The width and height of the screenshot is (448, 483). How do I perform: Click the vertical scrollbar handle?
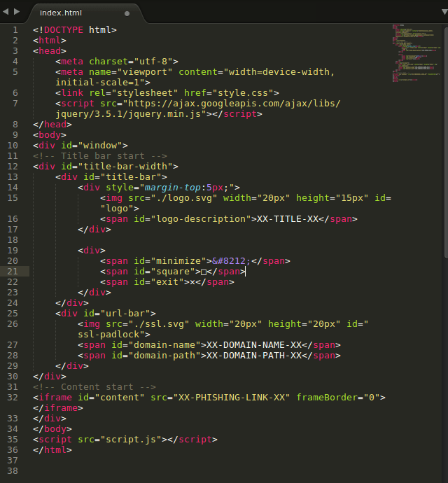tap(445, 140)
